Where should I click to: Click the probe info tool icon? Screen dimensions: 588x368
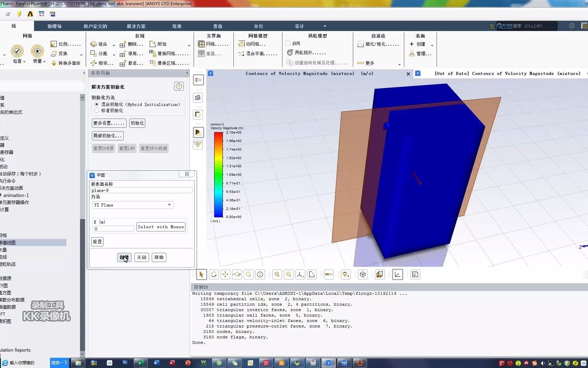pos(260,275)
